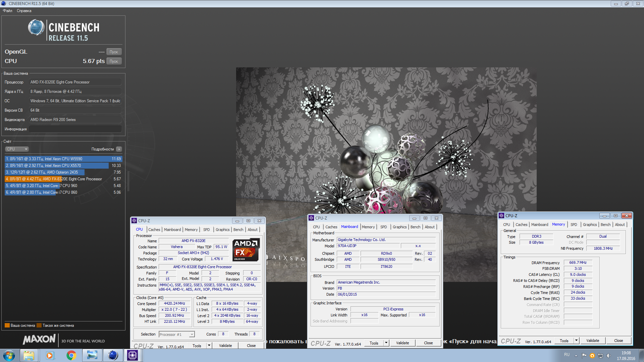This screenshot has width=644, height=362.
Task: Click the NB Frequency value 1808.3 MHz
Action: [603, 248]
